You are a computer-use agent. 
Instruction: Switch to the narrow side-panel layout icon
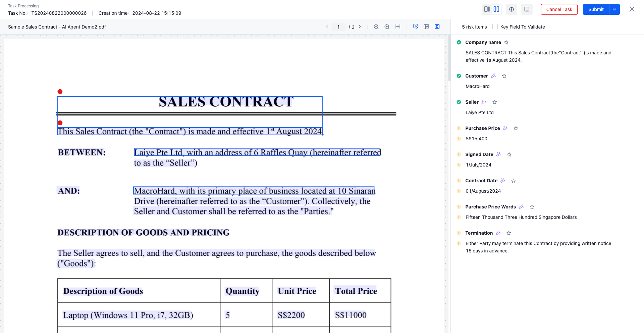(x=487, y=9)
